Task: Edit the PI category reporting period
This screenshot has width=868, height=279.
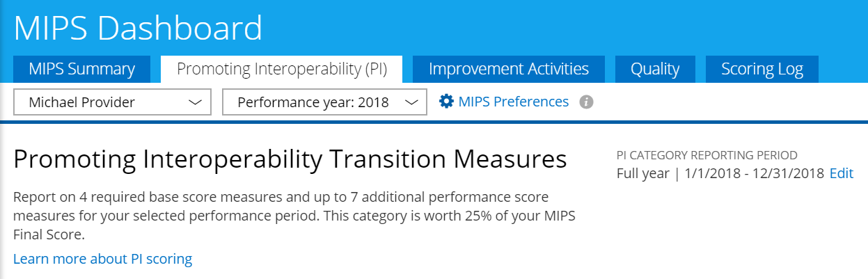Action: 841,173
